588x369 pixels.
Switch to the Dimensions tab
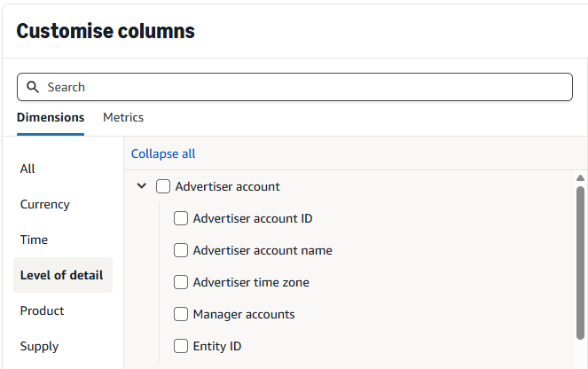coord(51,117)
